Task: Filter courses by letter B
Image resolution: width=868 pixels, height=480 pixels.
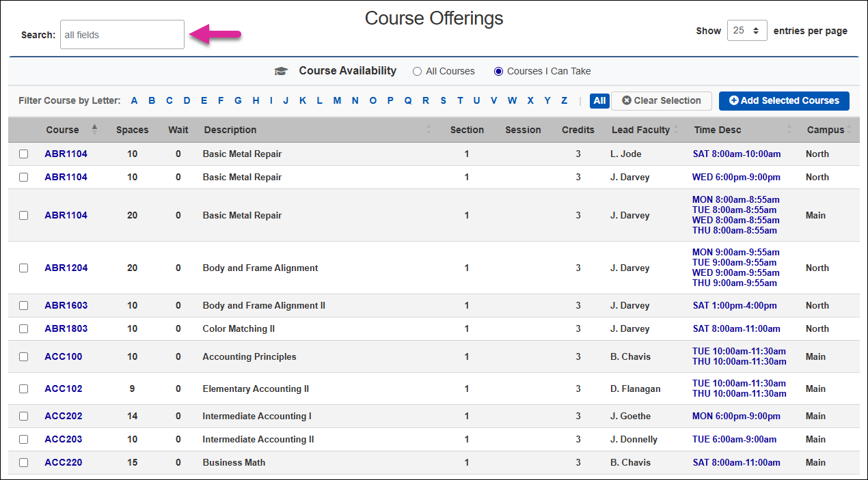Action: 152,101
